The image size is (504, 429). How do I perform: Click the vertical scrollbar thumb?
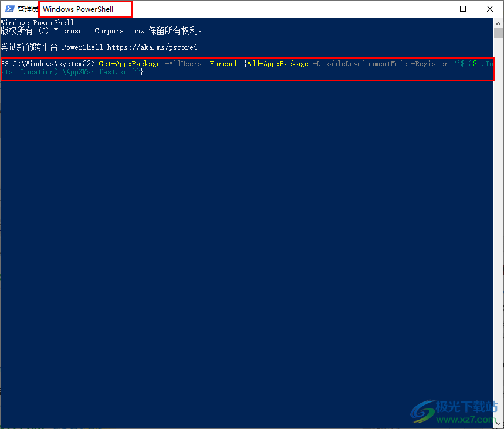(498, 33)
